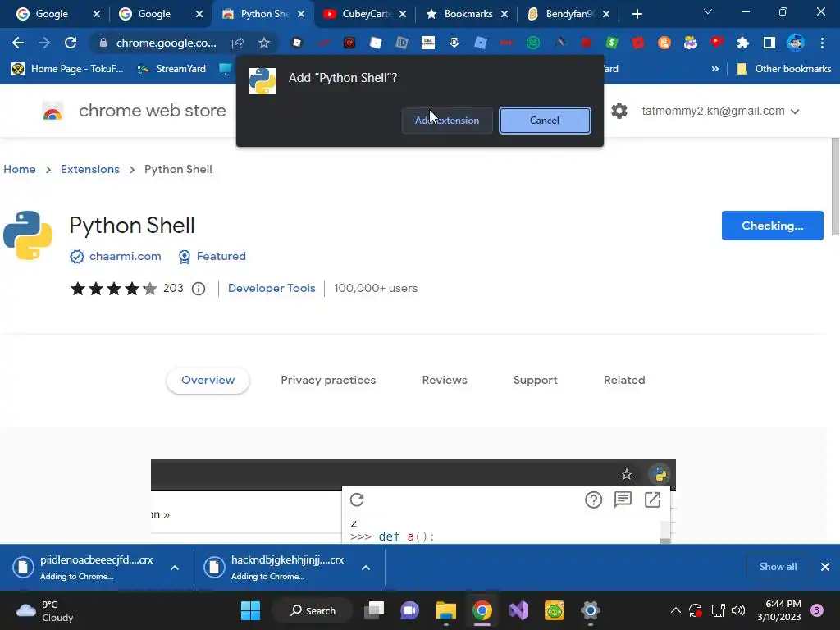840x630 pixels.
Task: Show hidden system tray icons
Action: (x=676, y=610)
